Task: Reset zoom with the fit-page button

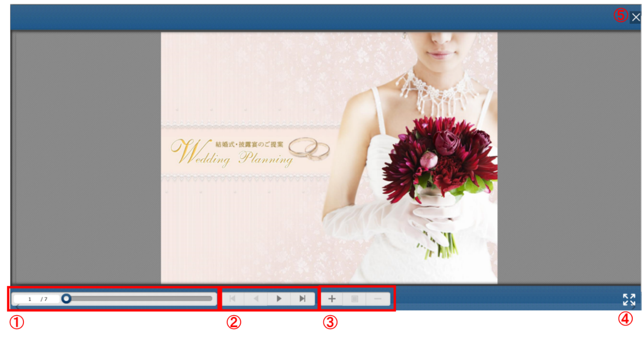Action: (x=355, y=299)
